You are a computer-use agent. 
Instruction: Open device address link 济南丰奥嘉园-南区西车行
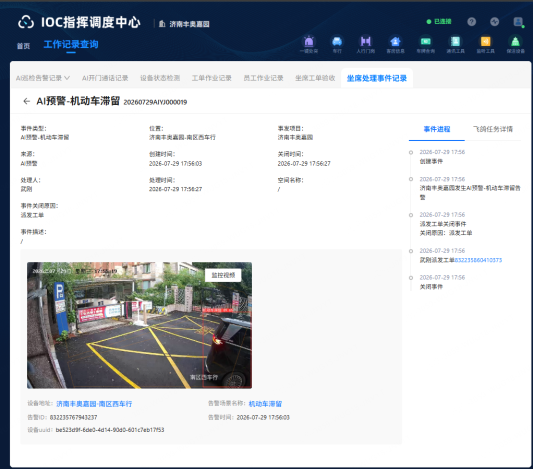tap(94, 404)
